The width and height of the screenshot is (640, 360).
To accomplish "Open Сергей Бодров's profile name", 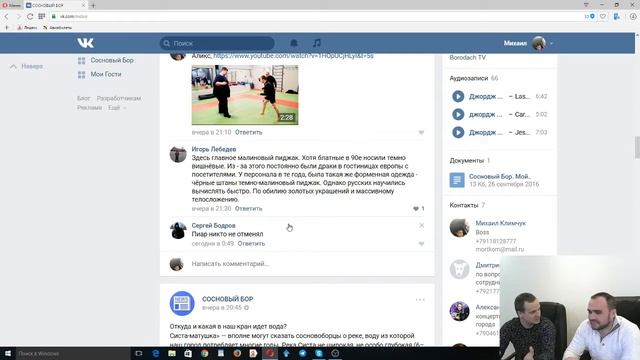I will [213, 225].
